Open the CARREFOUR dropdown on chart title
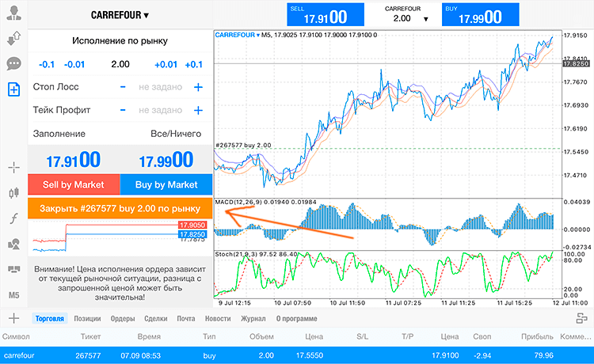 click(237, 35)
